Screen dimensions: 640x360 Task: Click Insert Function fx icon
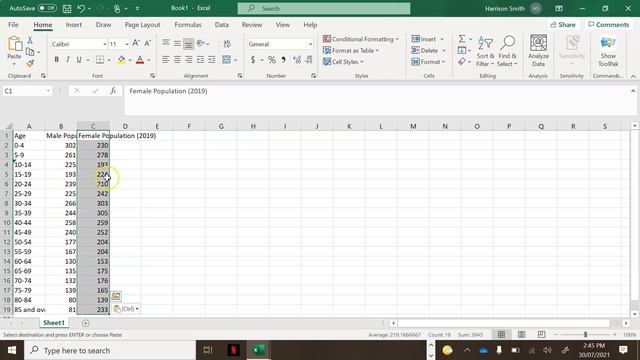[x=113, y=91]
